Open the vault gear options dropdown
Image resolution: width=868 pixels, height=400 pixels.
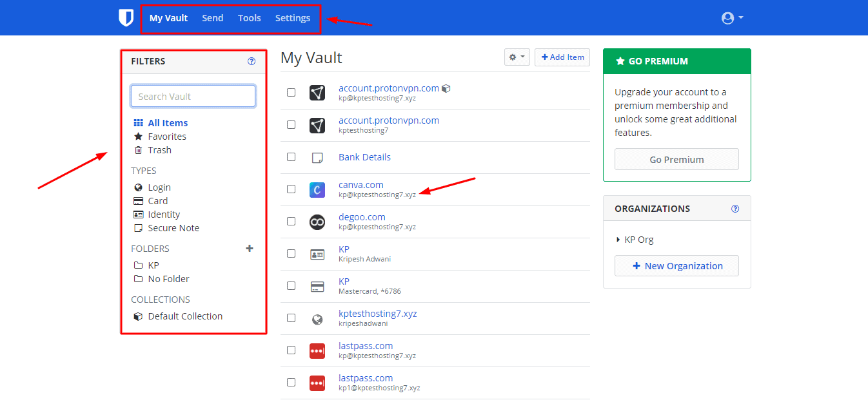517,57
